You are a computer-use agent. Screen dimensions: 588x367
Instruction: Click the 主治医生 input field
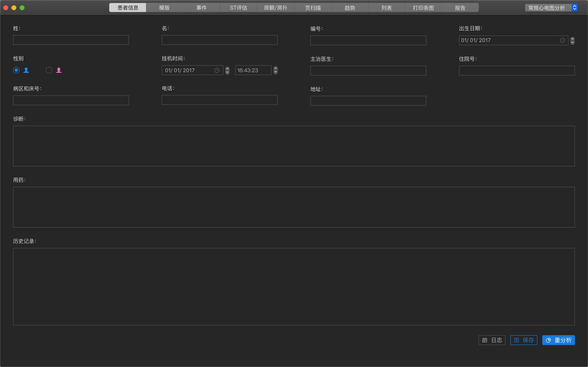tap(368, 71)
